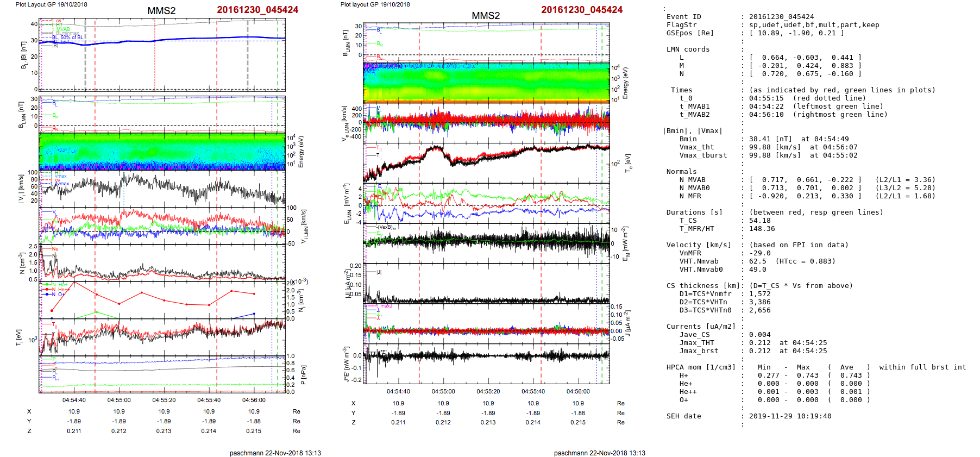The width and height of the screenshot is (980, 457).
Task: Click the 04:55:00 tick label under the left plot
Action: click(x=119, y=400)
